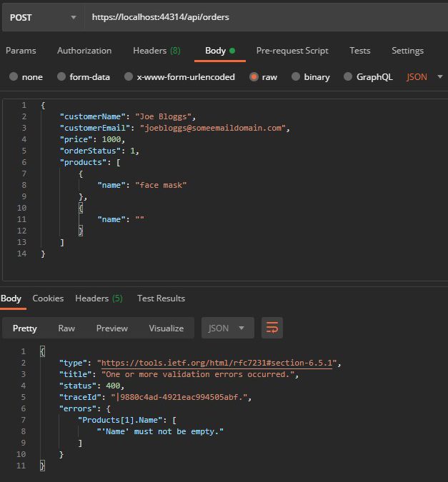Image resolution: width=448 pixels, height=482 pixels.
Task: Show the Test Results tab
Action: click(x=161, y=298)
